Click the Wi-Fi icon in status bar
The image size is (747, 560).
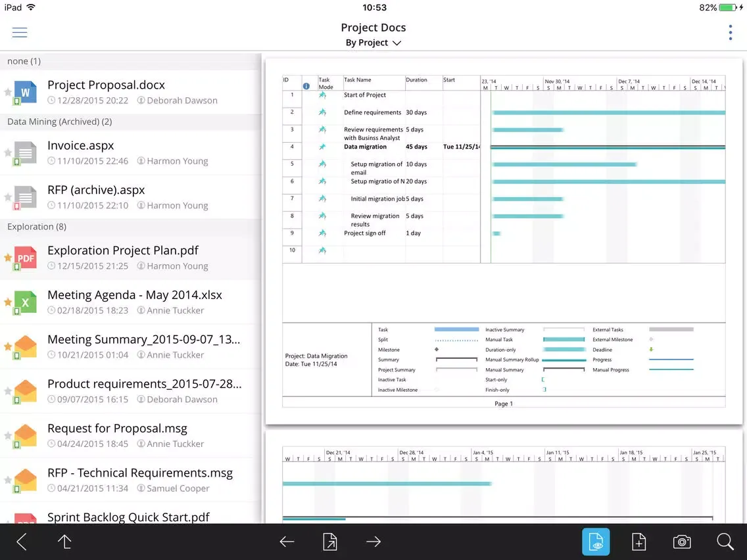point(30,7)
